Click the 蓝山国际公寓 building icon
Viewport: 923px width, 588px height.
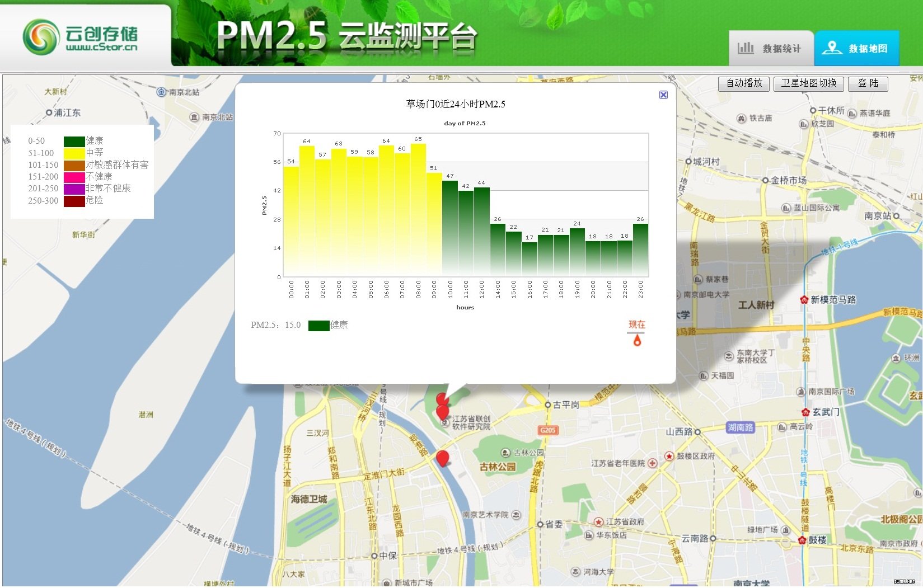(786, 208)
